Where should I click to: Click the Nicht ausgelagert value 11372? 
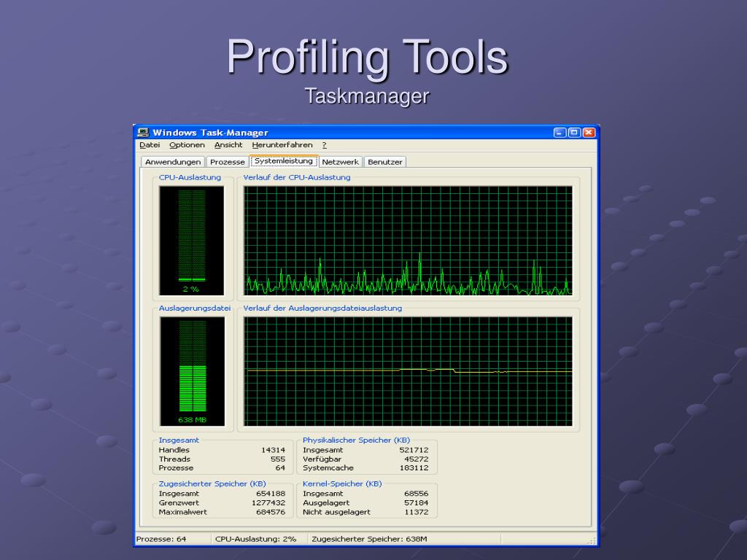(x=417, y=513)
